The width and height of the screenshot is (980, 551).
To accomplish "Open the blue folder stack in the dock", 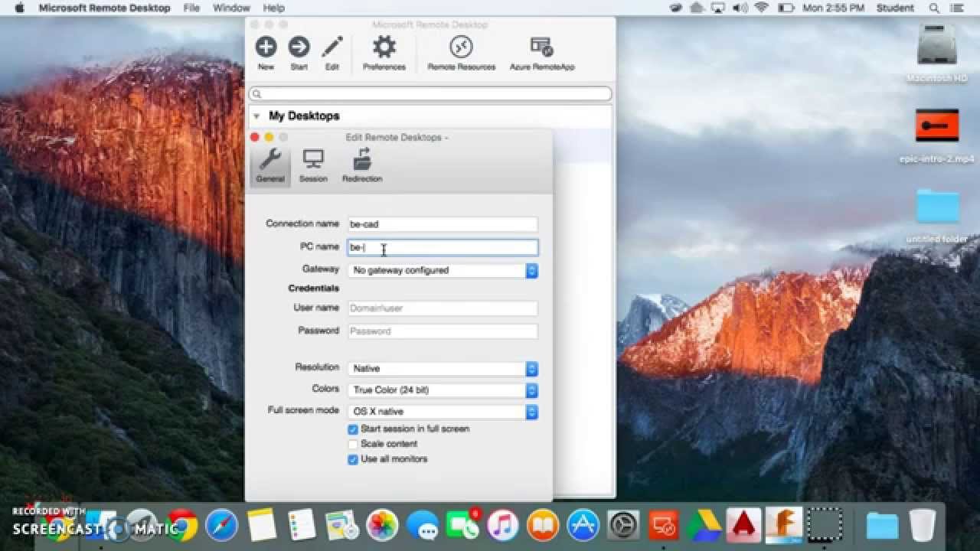I will (882, 526).
